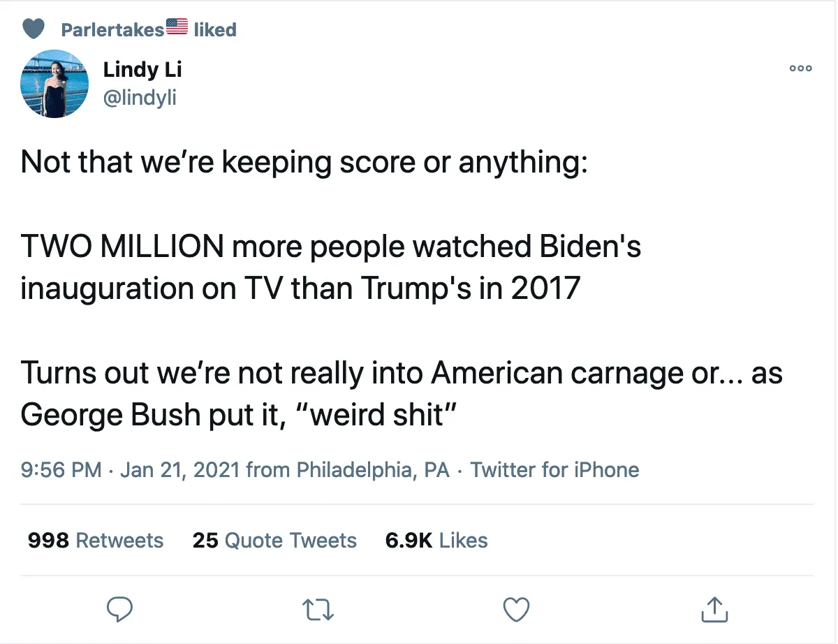Click the "Not that we're keeping score" line
This screenshot has height=644, width=838.
coord(304,162)
